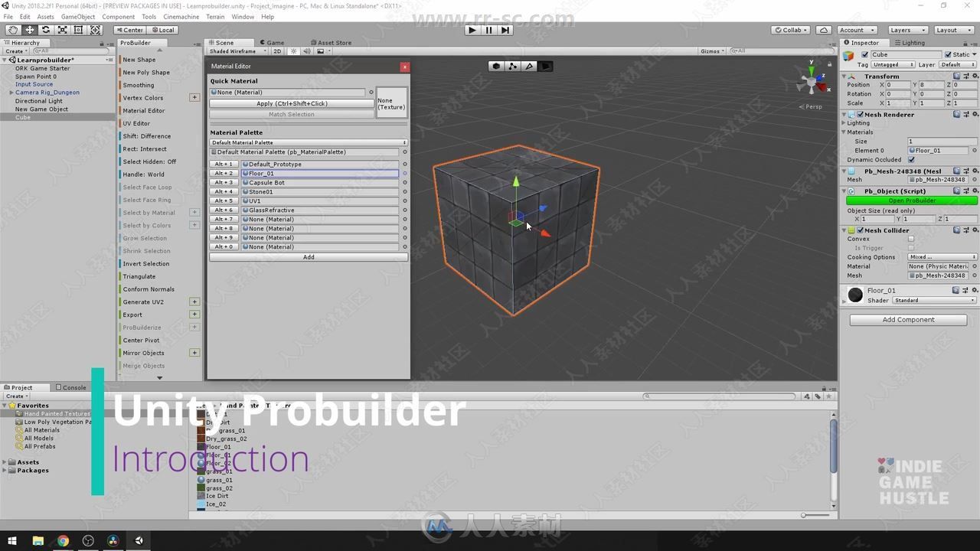The height and width of the screenshot is (551, 980).
Task: Expand the Camera Rig_Dungeon hierarchy item
Action: pyautogui.click(x=11, y=93)
